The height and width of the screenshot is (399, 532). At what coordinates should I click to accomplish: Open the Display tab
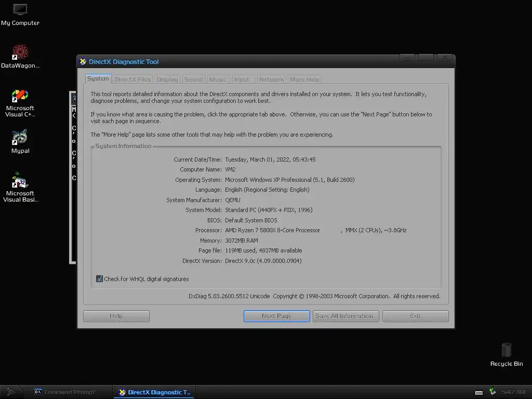pyautogui.click(x=167, y=79)
